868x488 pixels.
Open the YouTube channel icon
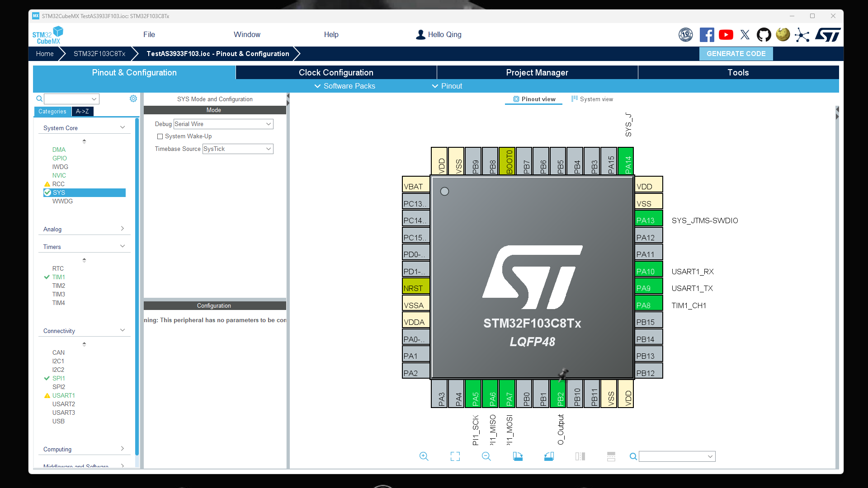click(726, 34)
